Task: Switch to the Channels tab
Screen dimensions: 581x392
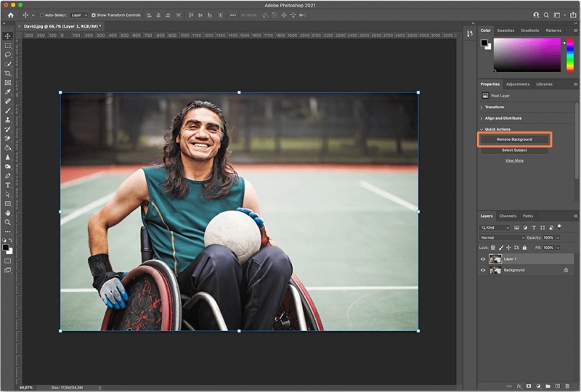Action: pos(508,216)
